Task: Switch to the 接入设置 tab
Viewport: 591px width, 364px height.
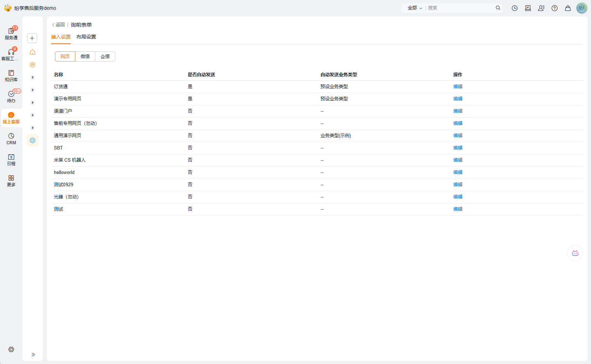Action: (61, 37)
